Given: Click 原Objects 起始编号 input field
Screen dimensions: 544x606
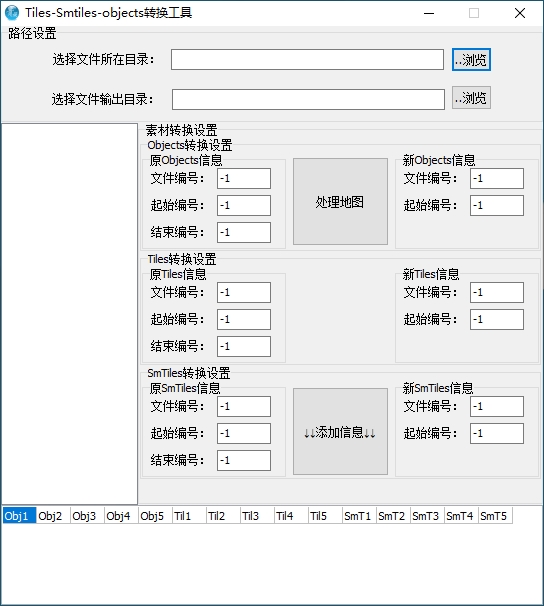Looking at the screenshot, I should coord(244,205).
